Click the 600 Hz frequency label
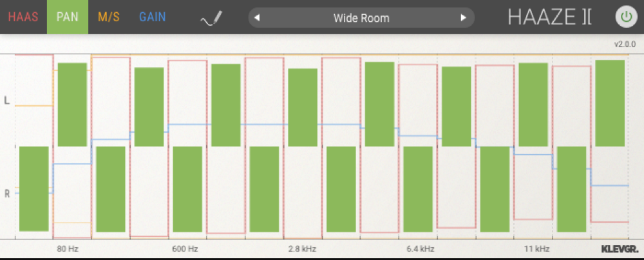The image size is (644, 260). [x=185, y=248]
